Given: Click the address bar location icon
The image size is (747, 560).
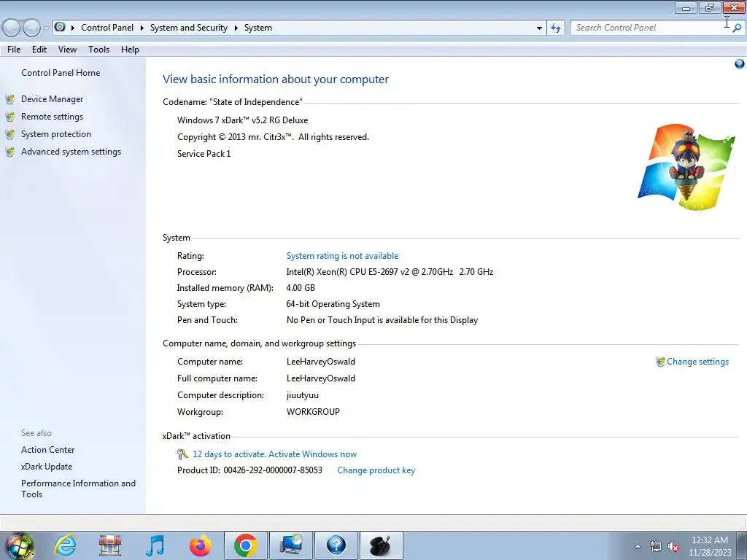Looking at the screenshot, I should tap(60, 27).
